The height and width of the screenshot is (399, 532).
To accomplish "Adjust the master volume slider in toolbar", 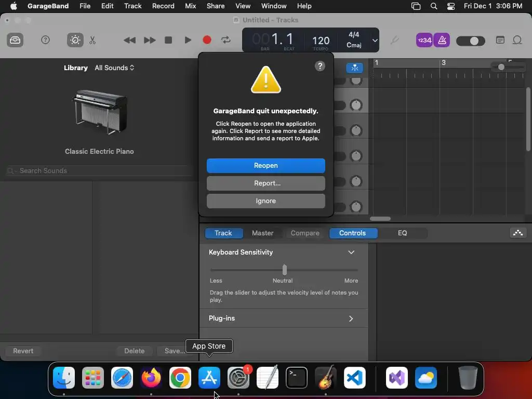I will (x=471, y=41).
